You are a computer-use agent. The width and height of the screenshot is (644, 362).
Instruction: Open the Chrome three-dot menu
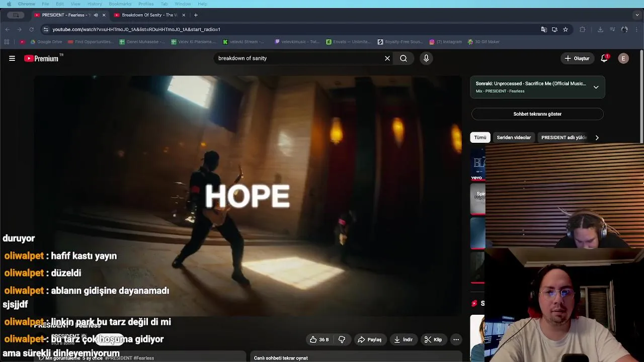point(637,30)
